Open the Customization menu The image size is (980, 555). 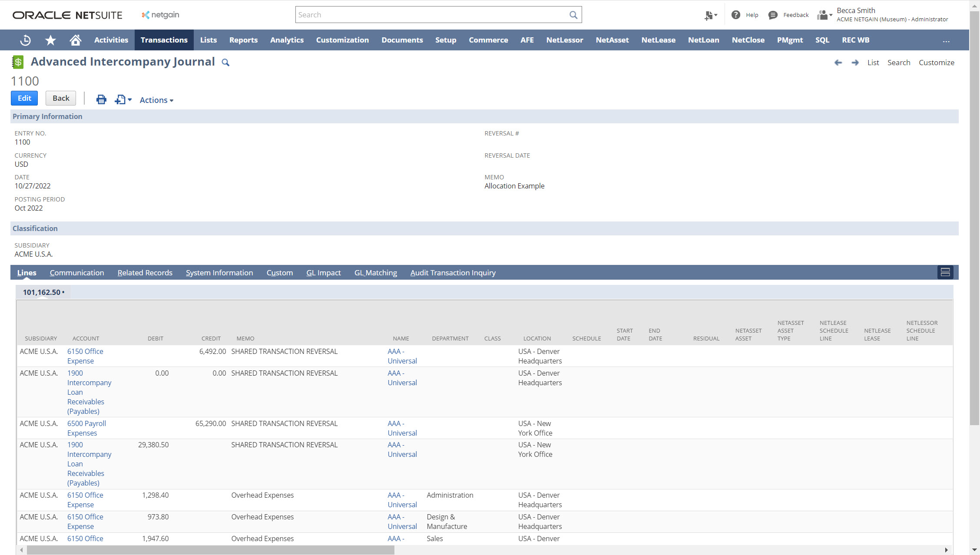point(342,40)
